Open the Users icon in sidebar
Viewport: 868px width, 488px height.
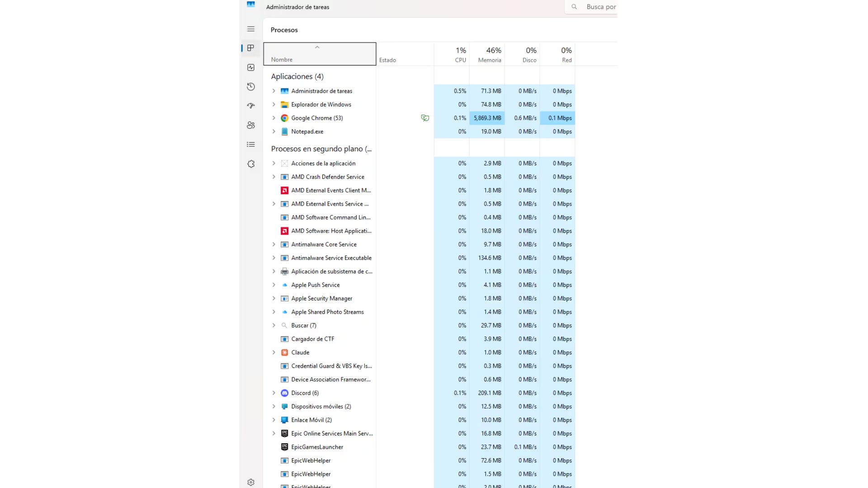coord(251,125)
